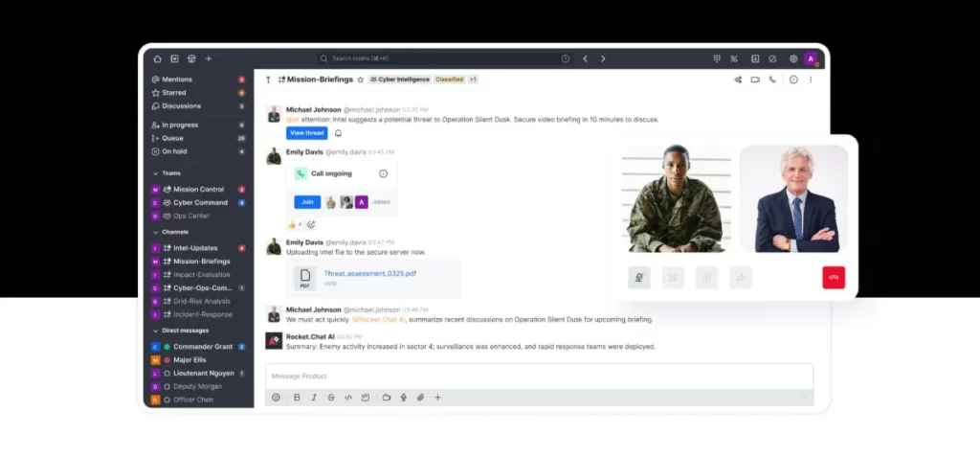
Task: Open the Queue list in sidebar
Action: point(198,138)
